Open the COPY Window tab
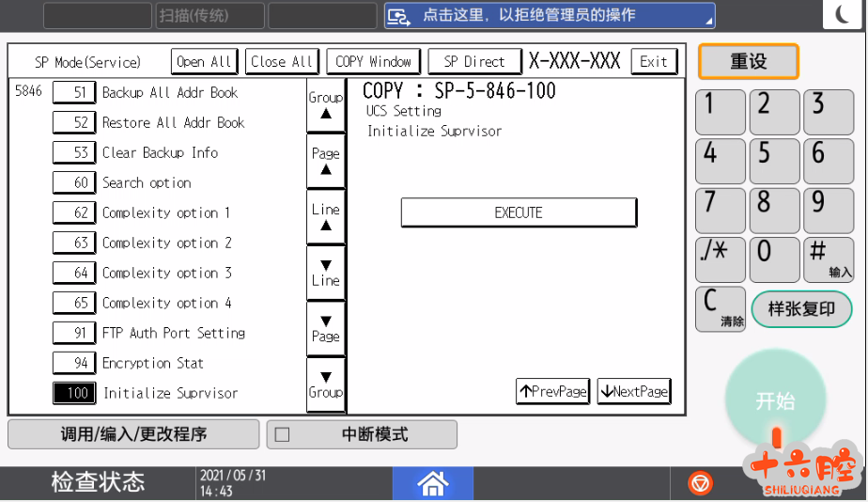868x502 pixels. click(373, 61)
